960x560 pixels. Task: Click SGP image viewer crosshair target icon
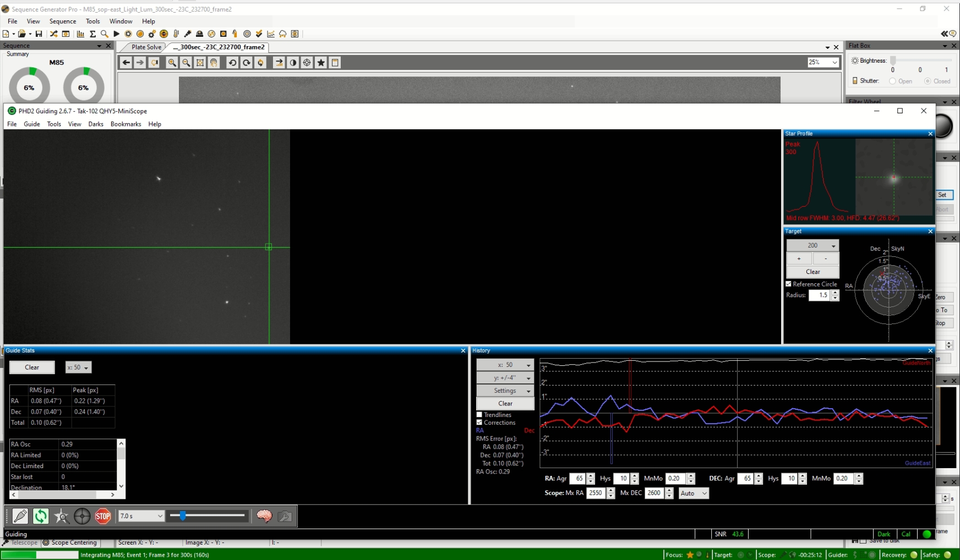coord(307,63)
